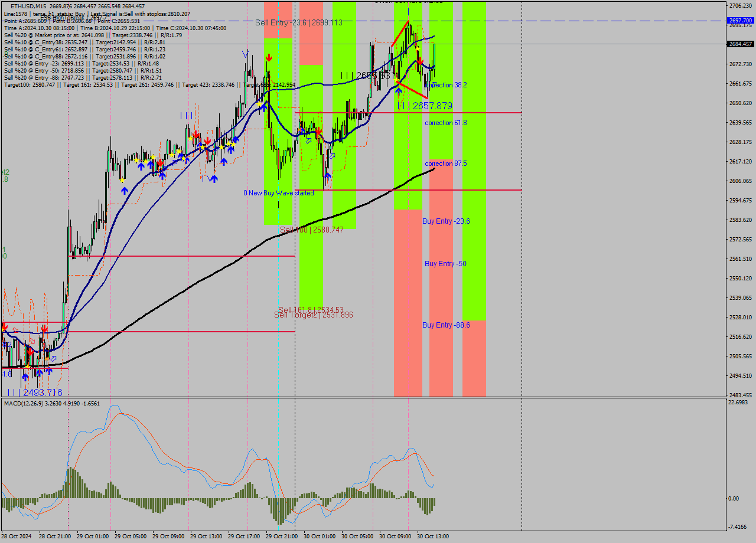The width and height of the screenshot is (756, 543).
Task: Click the 2483.455 price axis value
Action: point(741,395)
